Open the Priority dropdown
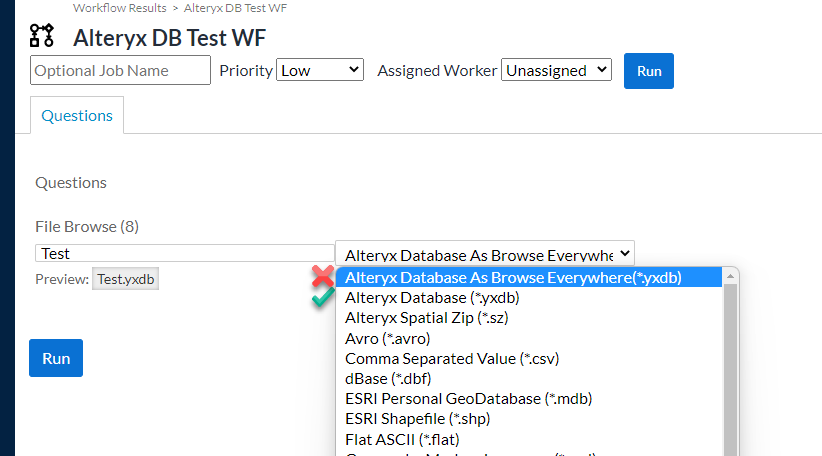The image size is (822, 456). pos(320,71)
